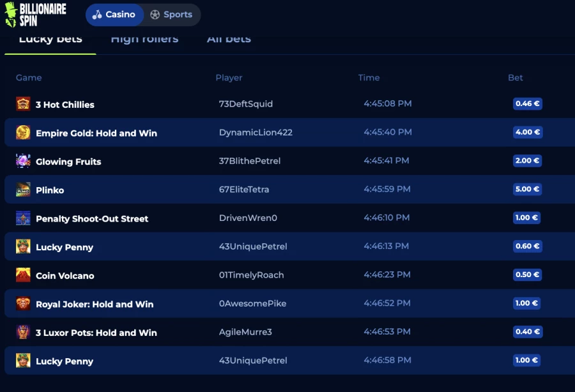
Task: Open the 3 Hot Chillies game name
Action: click(x=65, y=105)
